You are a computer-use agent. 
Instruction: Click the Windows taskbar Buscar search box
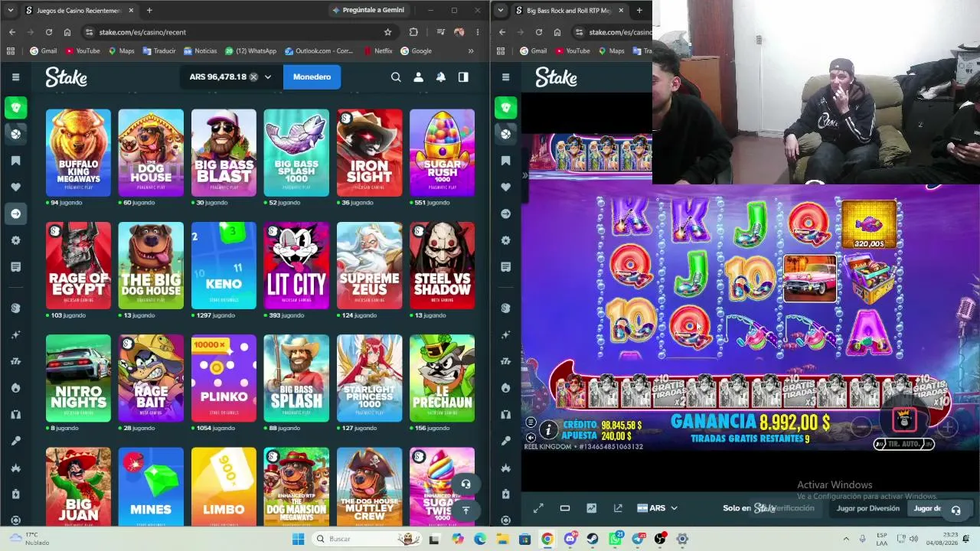[366, 539]
